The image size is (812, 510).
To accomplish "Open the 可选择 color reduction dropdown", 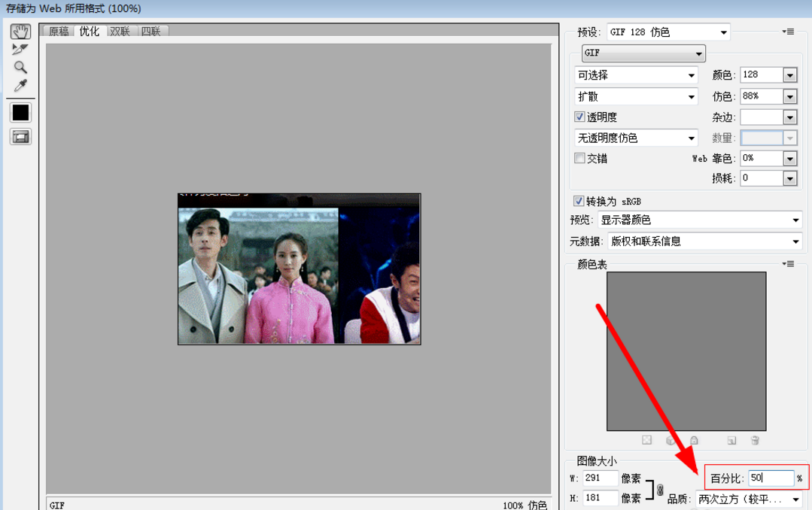I will [x=637, y=75].
